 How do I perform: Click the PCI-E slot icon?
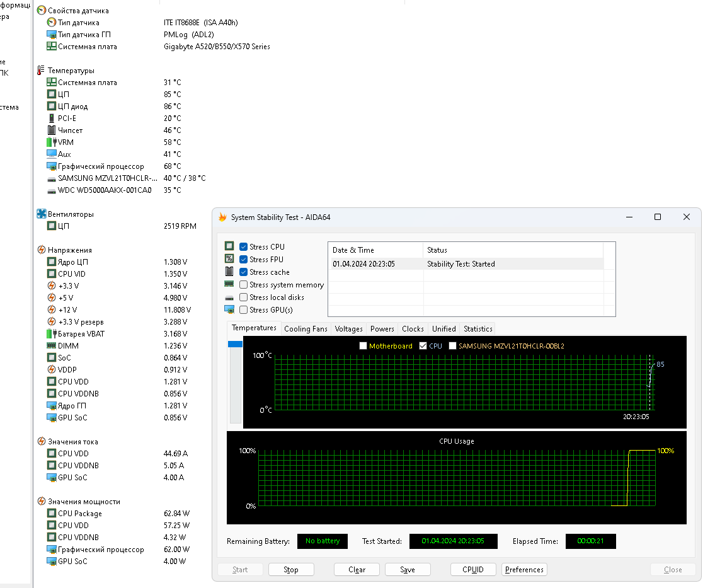(x=52, y=118)
